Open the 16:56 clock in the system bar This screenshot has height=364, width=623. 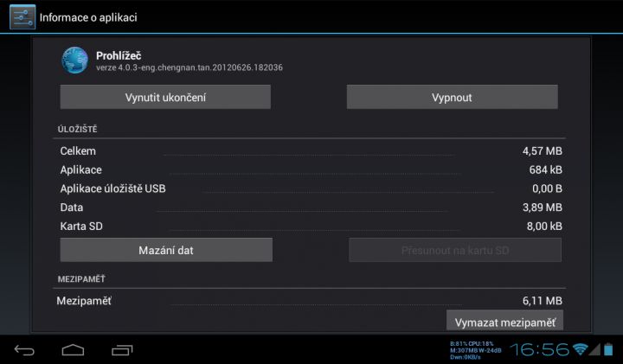[x=540, y=349]
